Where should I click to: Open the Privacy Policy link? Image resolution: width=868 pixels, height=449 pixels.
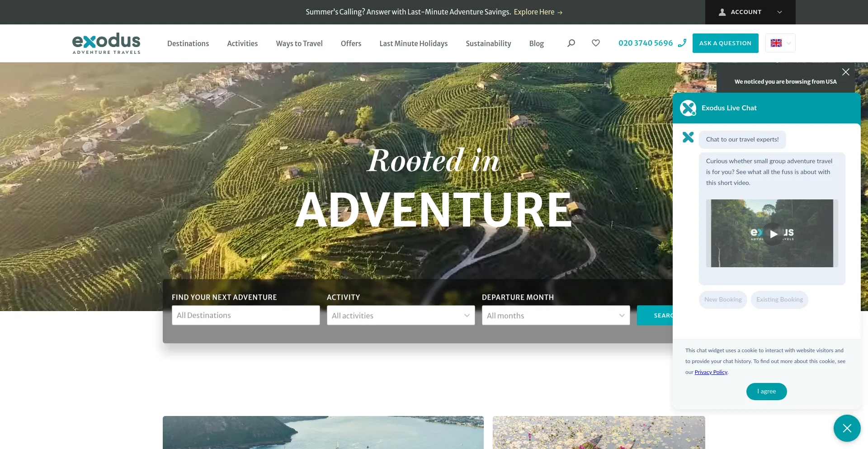click(x=711, y=372)
